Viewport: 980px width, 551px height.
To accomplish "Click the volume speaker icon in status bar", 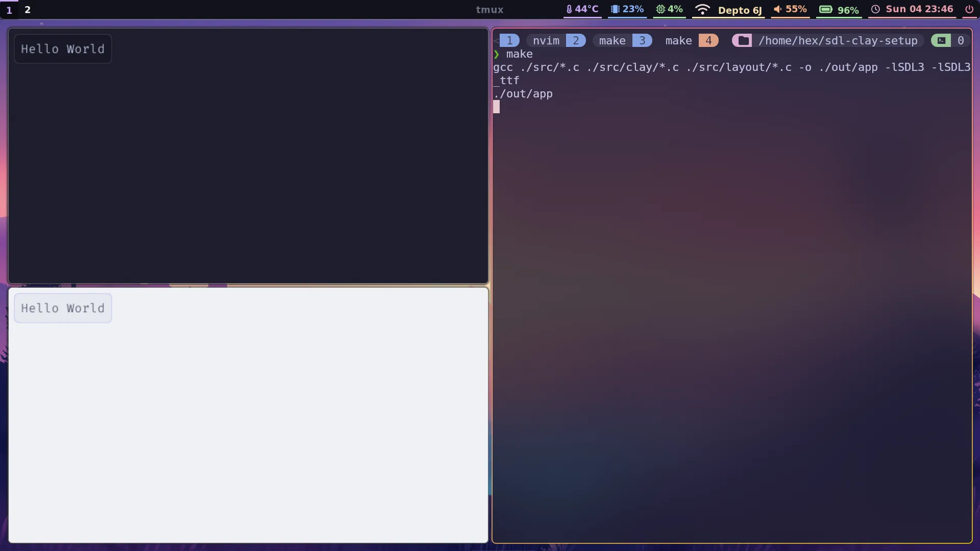I will click(778, 9).
